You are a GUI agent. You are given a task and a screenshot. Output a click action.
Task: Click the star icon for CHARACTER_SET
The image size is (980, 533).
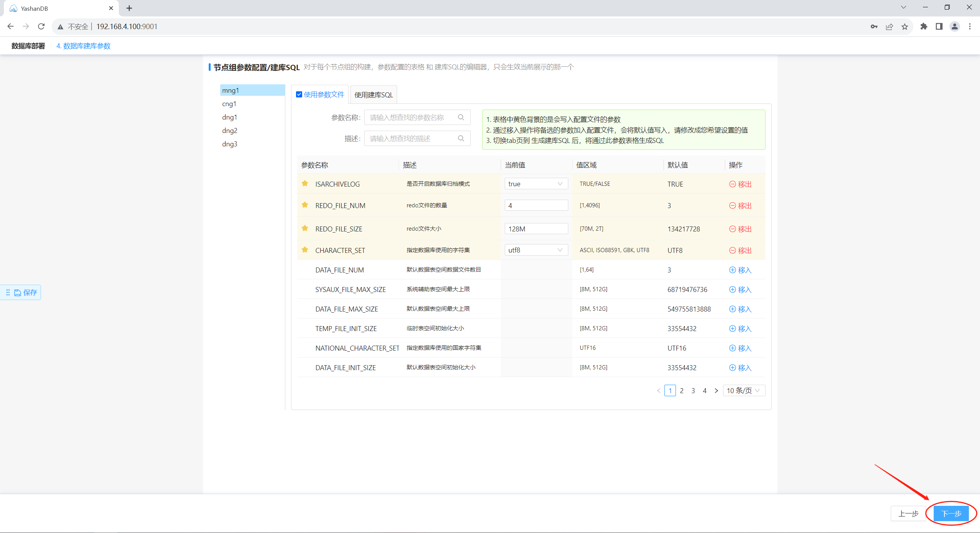click(x=305, y=250)
